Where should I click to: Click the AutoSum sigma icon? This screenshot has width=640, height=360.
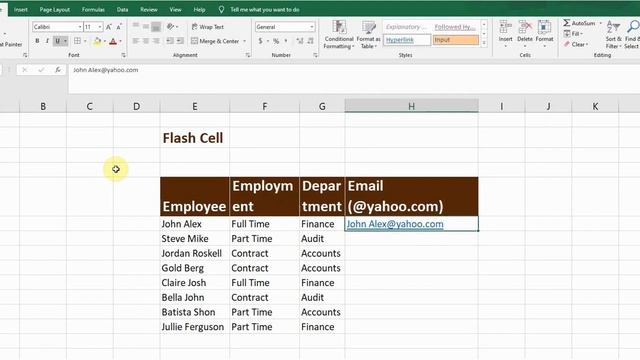point(567,23)
